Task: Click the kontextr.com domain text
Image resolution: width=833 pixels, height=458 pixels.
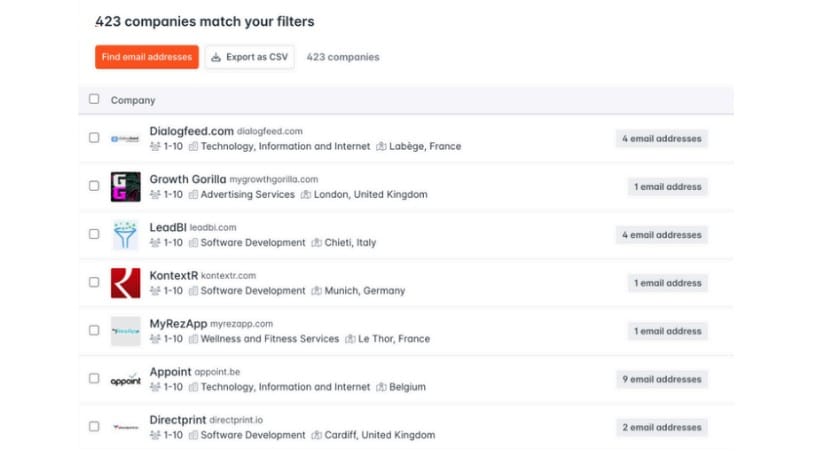Action: (x=228, y=276)
